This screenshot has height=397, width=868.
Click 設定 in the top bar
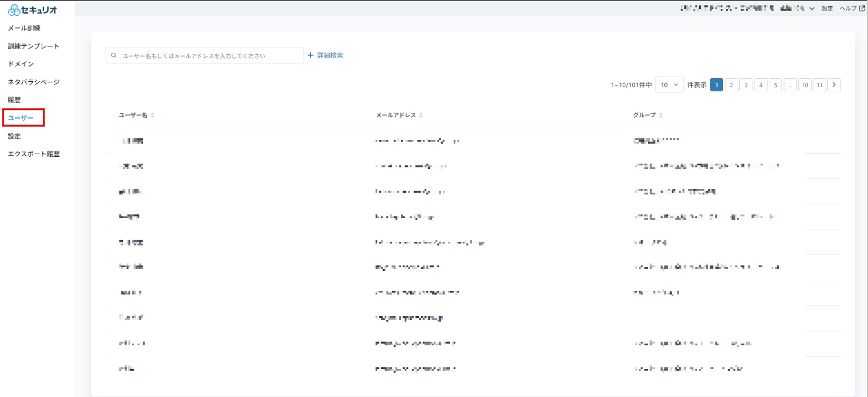827,8
